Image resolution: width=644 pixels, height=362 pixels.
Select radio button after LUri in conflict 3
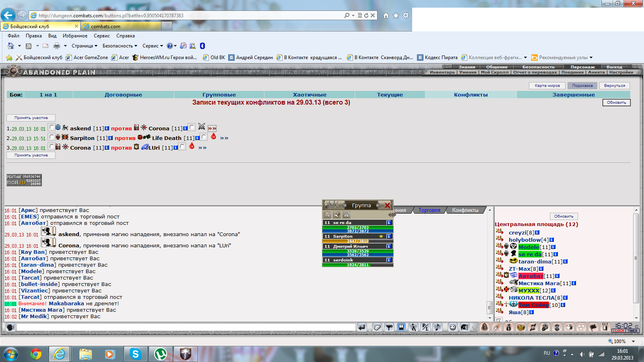[x=182, y=146]
